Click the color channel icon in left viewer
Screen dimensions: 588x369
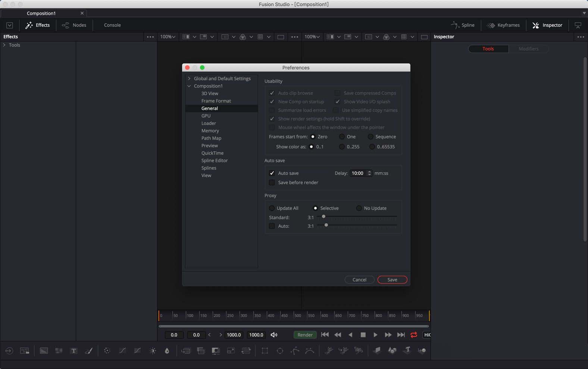(x=243, y=37)
